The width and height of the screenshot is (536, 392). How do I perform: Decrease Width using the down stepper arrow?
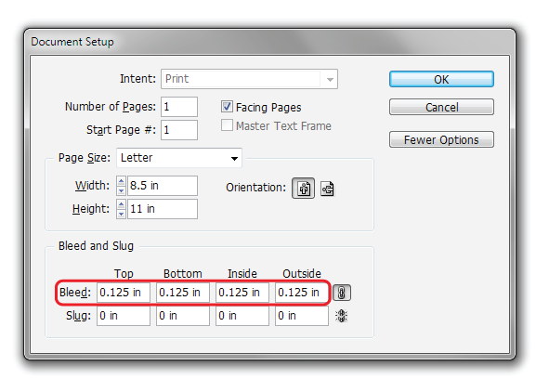pos(121,190)
